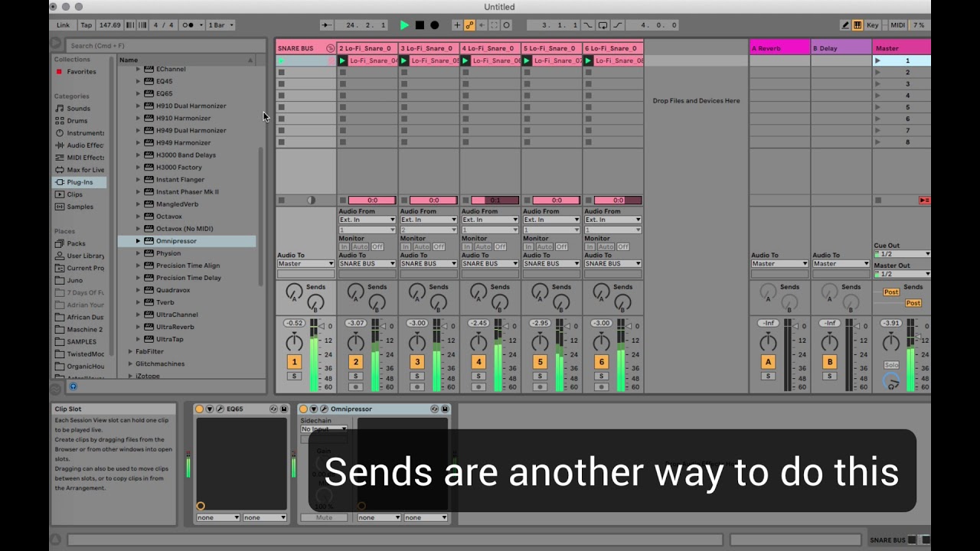Toggle Post button for send A on Master

(x=891, y=292)
